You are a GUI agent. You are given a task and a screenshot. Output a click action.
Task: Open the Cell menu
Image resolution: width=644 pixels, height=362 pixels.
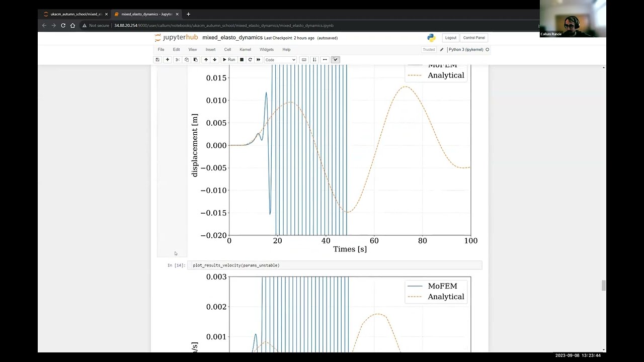227,49
